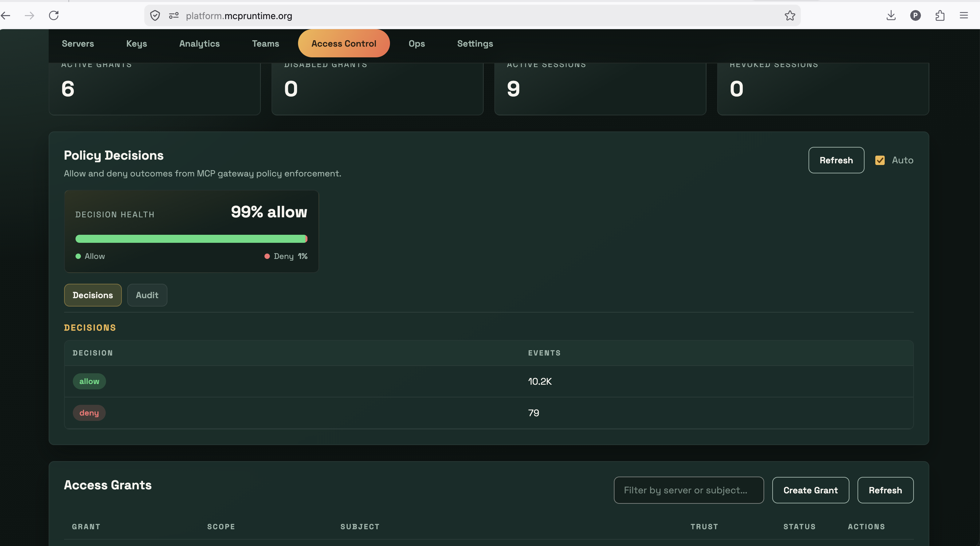This screenshot has width=980, height=546.
Task: Switch to the Audit sub-tab
Action: pyautogui.click(x=147, y=295)
